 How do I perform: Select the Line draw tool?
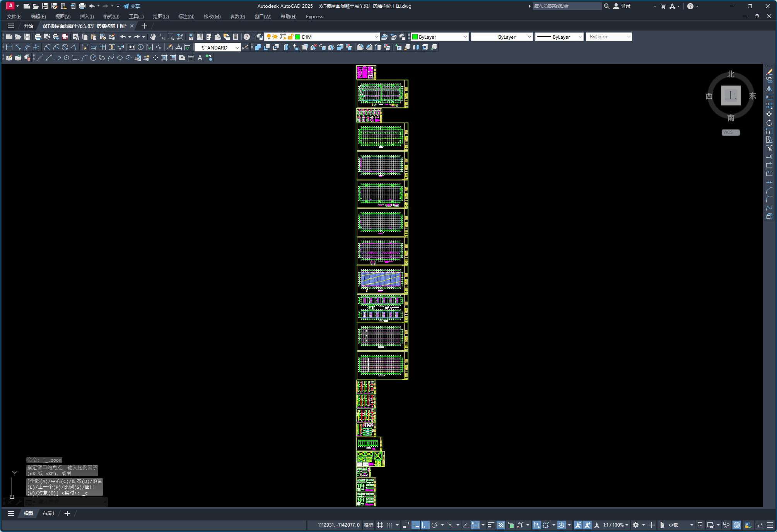[x=40, y=58]
